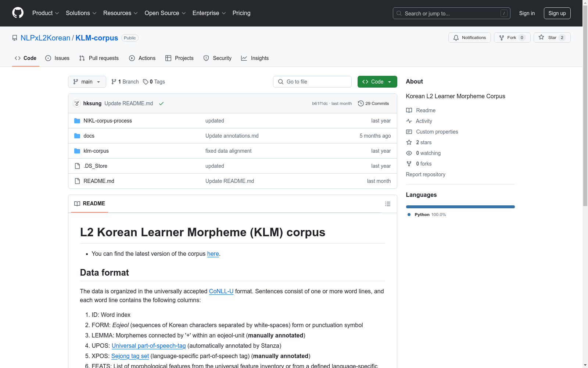Open the README.md file
The width and height of the screenshot is (588, 368).
[x=99, y=181]
